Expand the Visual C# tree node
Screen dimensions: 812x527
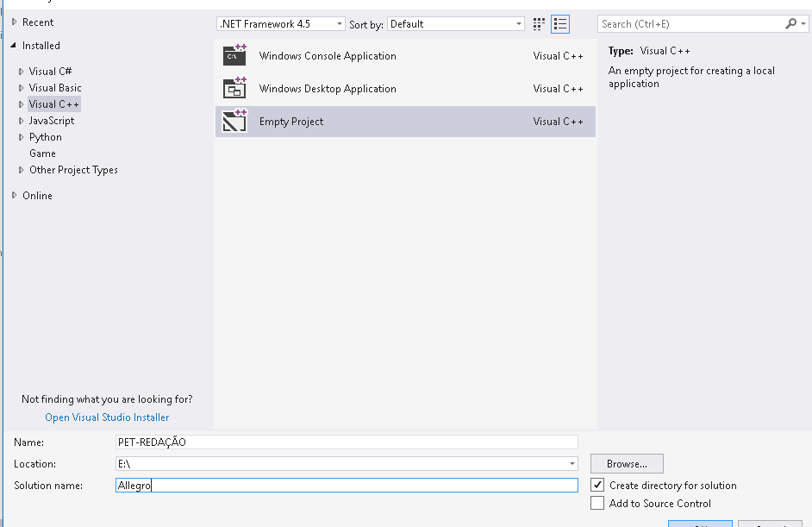point(22,72)
